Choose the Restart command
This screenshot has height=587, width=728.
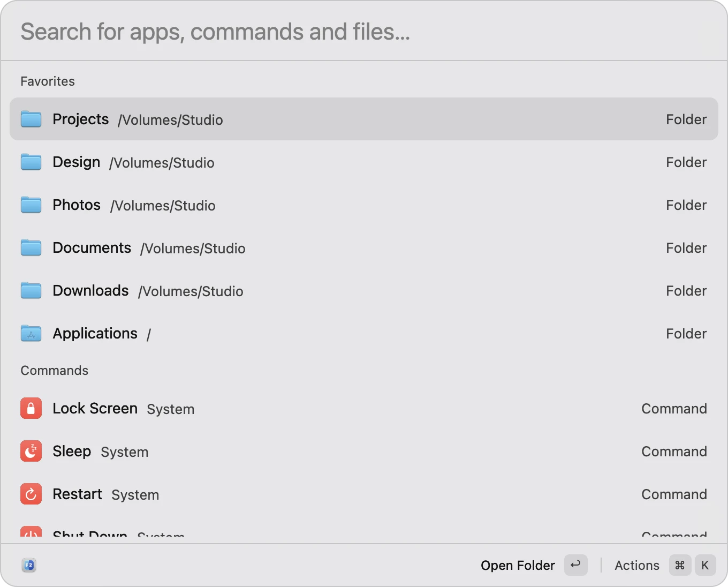click(x=364, y=494)
